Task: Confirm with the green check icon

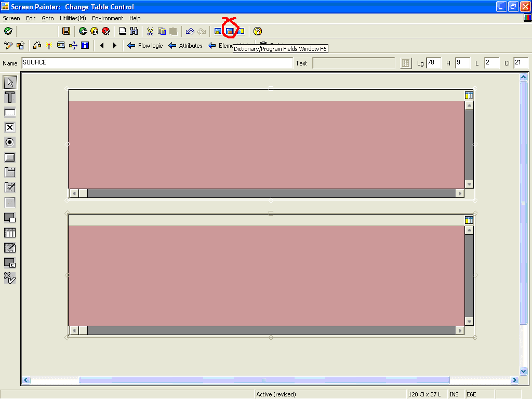Action: 8,31
